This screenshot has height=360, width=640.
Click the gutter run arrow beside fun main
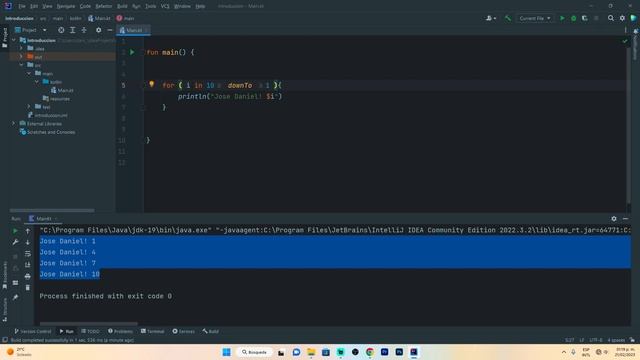pos(132,52)
